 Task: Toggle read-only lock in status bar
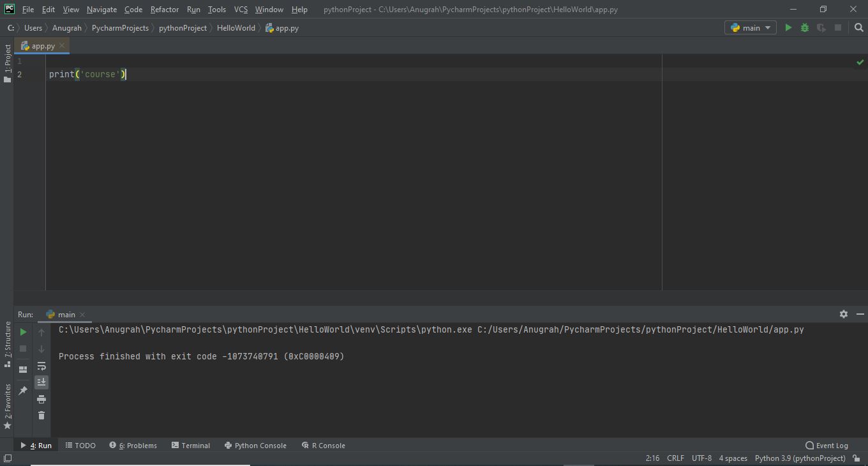[857, 458]
